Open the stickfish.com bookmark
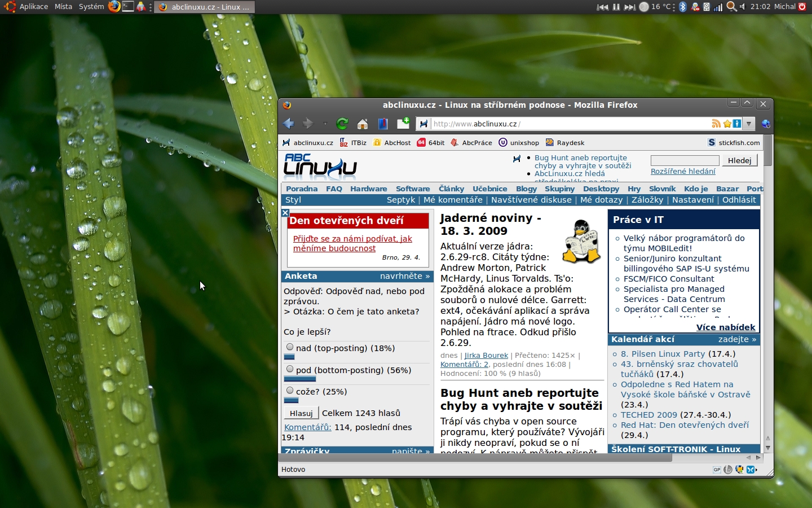Screen dimensions: 812x508 point(734,143)
